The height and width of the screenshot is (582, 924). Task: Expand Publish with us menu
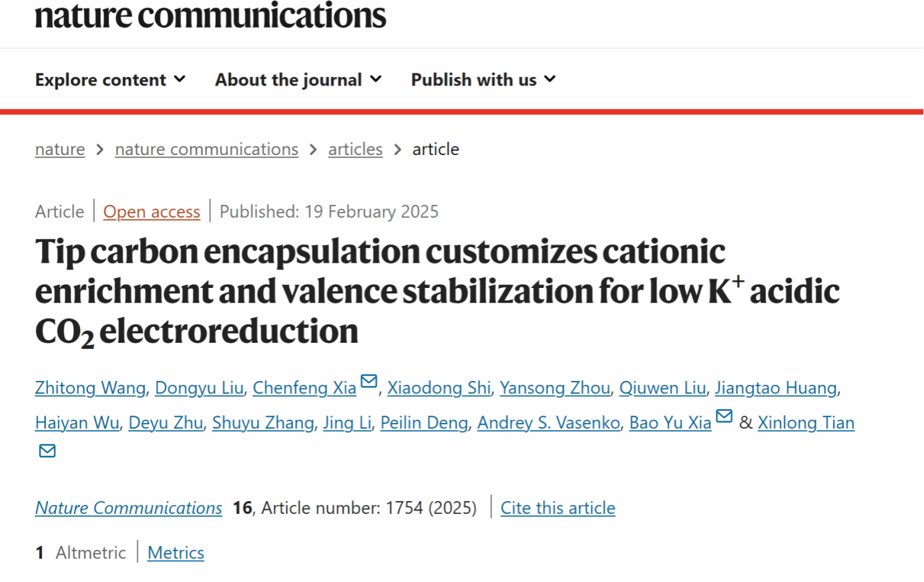(483, 80)
